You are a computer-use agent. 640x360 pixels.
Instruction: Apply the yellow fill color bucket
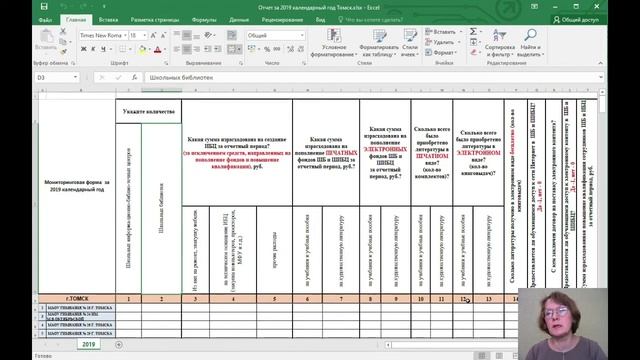pyautogui.click(x=142, y=49)
